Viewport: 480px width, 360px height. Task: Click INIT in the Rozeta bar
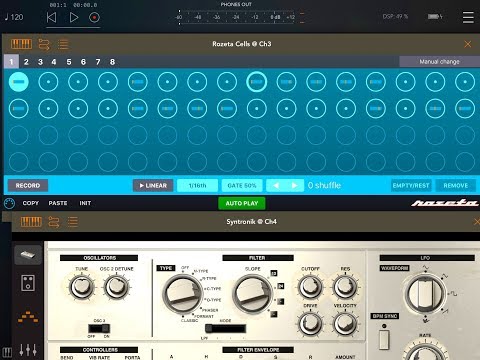(x=85, y=203)
